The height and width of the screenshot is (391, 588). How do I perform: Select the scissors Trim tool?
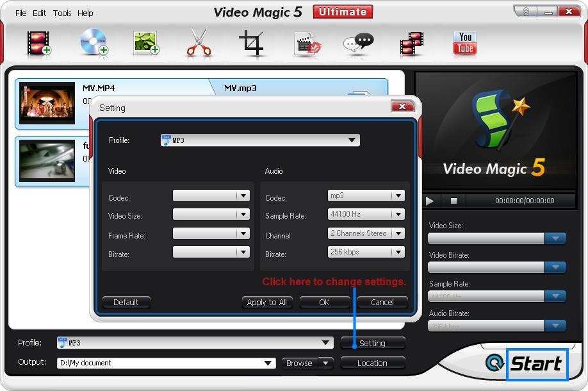(x=199, y=42)
